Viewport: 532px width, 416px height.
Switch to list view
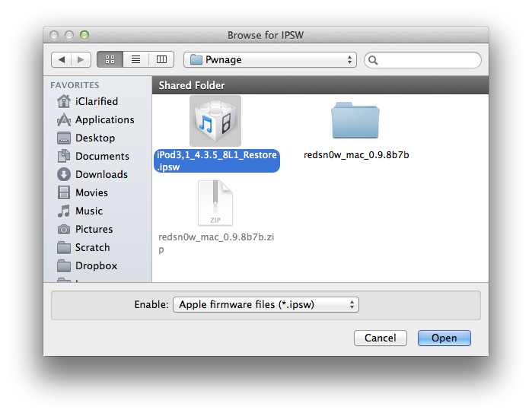pos(135,59)
